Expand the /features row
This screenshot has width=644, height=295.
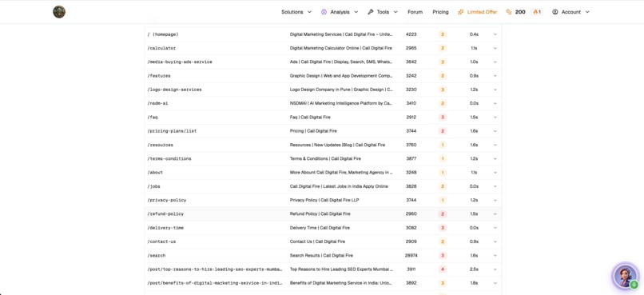(x=495, y=76)
